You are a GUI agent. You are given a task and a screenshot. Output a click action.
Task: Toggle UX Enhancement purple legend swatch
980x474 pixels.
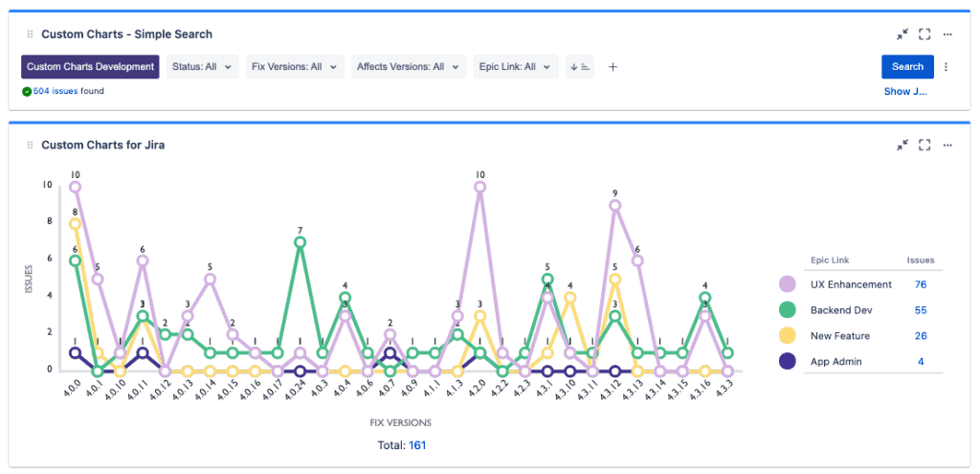[788, 284]
